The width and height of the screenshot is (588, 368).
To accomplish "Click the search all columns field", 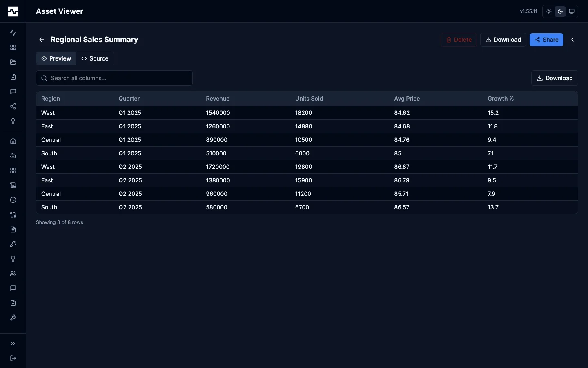I will pos(114,78).
